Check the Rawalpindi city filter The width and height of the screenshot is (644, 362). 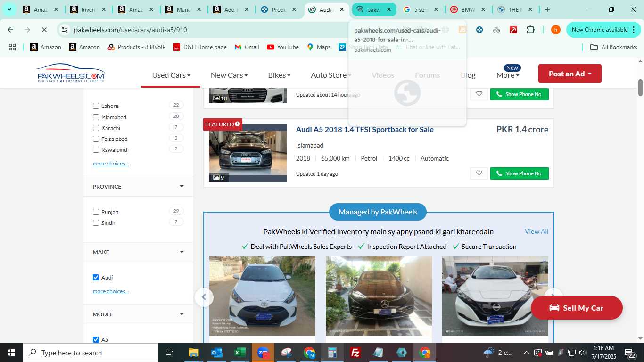[96, 150]
